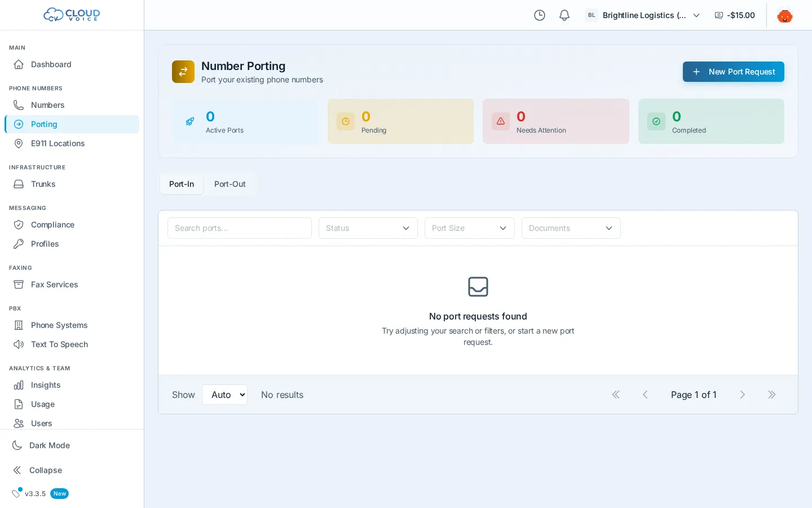This screenshot has height=508, width=812.
Task: Click the Fax Services archive icon
Action: 19,284
